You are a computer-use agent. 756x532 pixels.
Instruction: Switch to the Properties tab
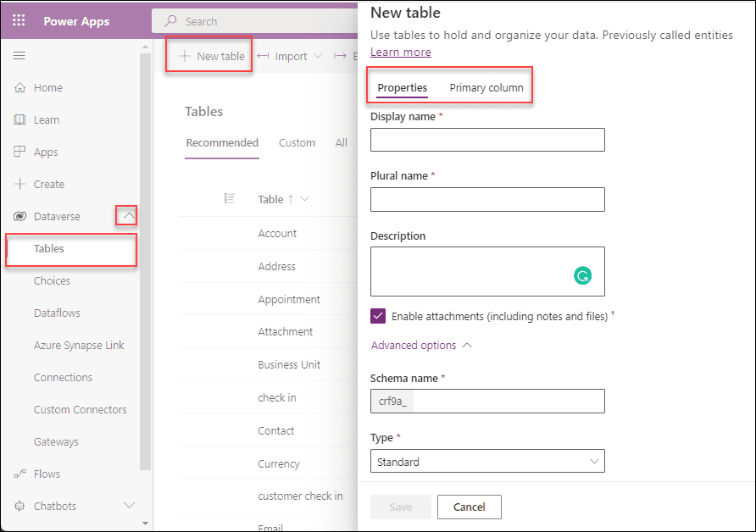coord(402,88)
